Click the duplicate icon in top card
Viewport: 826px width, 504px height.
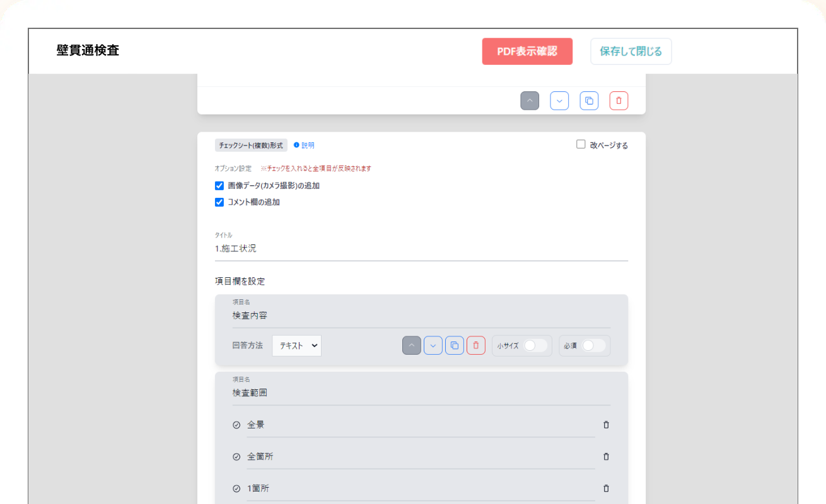[589, 101]
